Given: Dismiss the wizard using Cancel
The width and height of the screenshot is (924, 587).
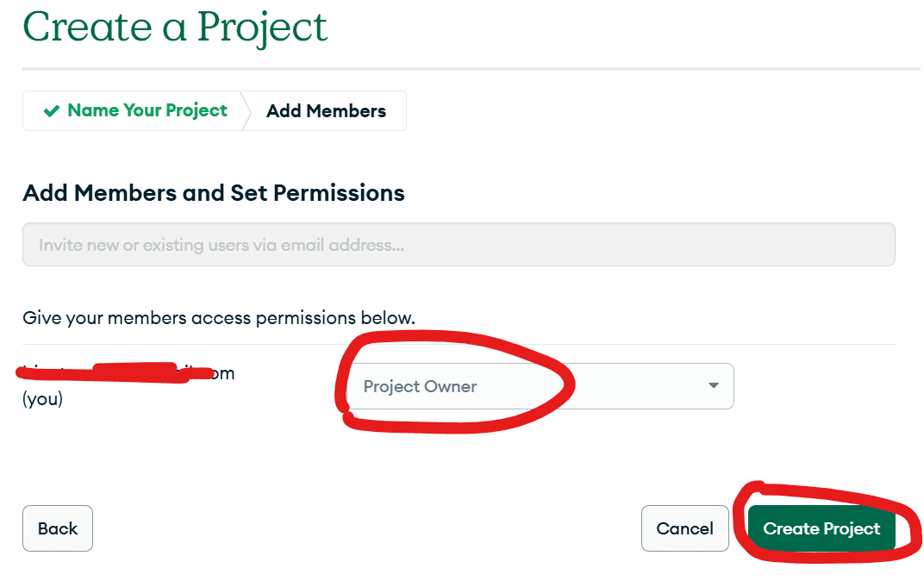Looking at the screenshot, I should (x=684, y=528).
